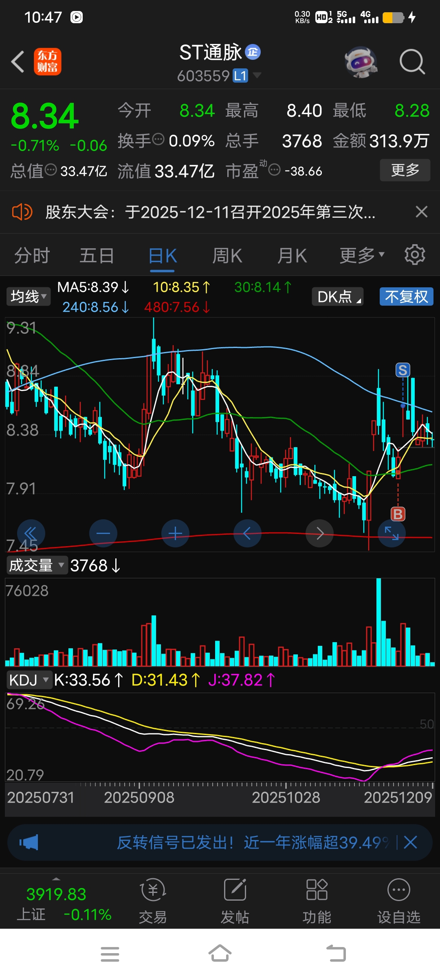This screenshot has width=440, height=980.
Task: Tap the 480:7.56 moving average label
Action: (177, 307)
